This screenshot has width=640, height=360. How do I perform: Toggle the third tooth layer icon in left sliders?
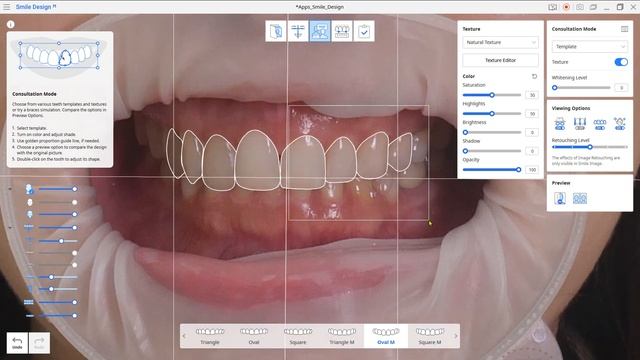pos(29,214)
